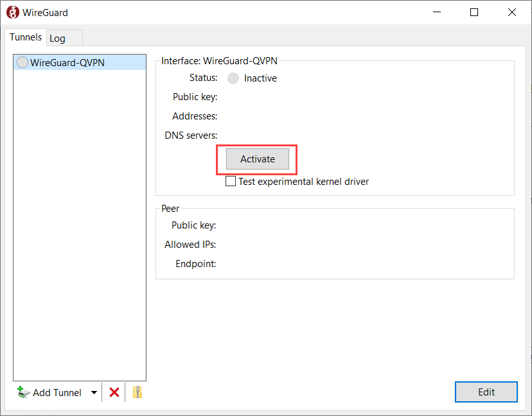The image size is (532, 416).
Task: Minimize the WireGuard window
Action: click(x=437, y=12)
